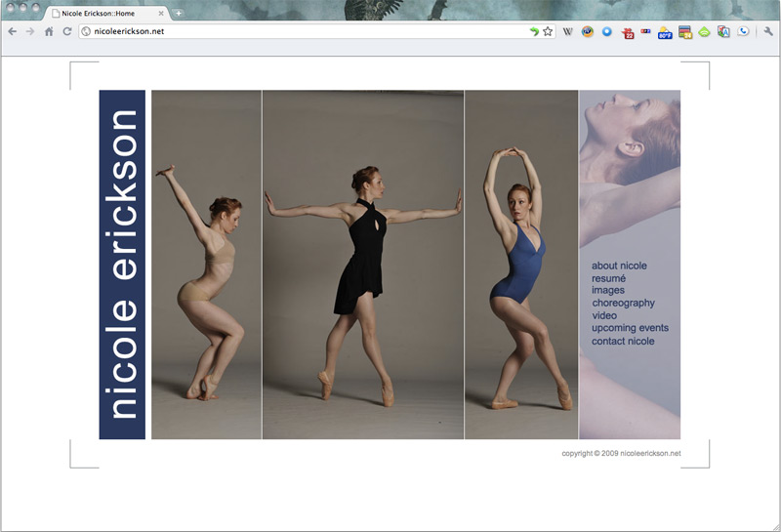
Task: Navigate to the choreography link
Action: click(623, 304)
